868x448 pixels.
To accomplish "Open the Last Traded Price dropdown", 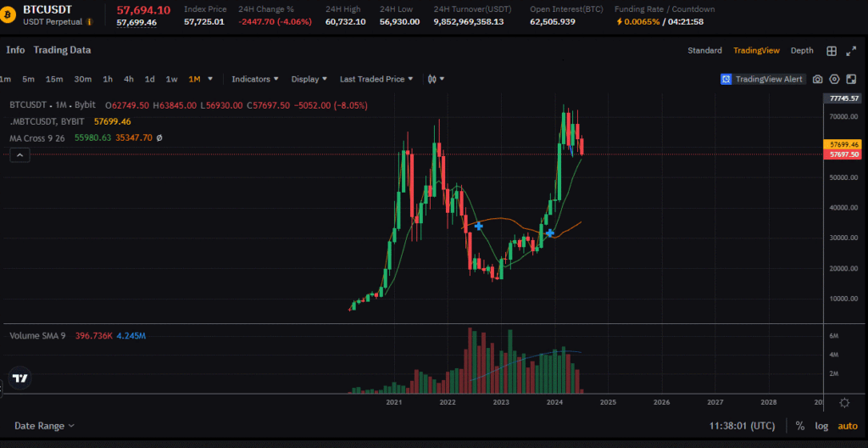I will point(376,79).
